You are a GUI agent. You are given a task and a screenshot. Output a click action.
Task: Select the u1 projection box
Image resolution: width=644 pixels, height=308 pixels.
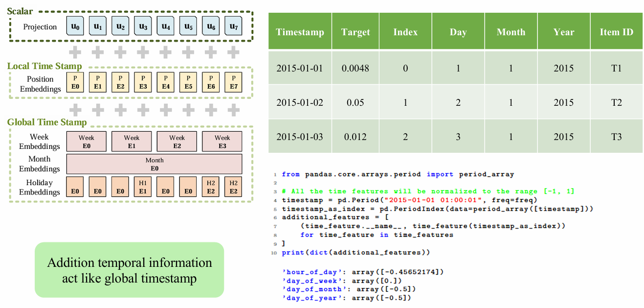coord(98,26)
